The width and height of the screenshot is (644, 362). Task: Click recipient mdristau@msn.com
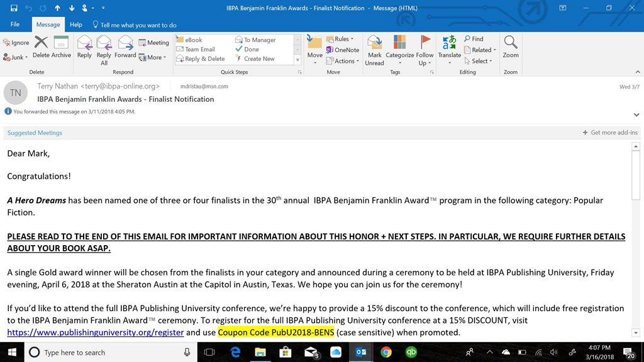click(204, 86)
